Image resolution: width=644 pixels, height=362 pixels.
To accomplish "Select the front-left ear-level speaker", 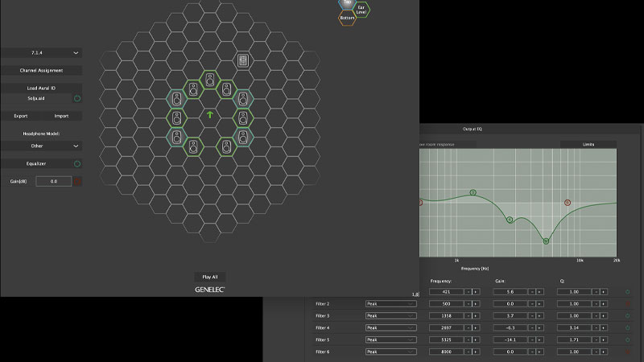I will (x=193, y=89).
